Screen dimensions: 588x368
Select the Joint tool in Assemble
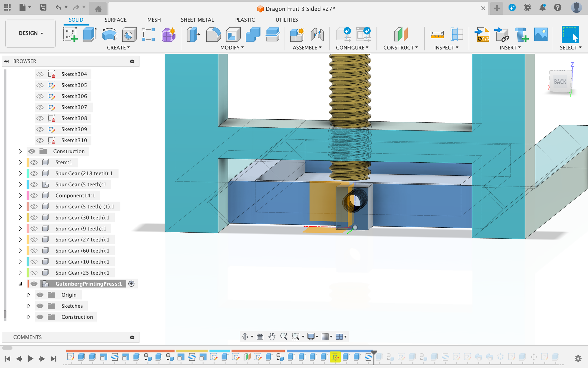(x=317, y=34)
